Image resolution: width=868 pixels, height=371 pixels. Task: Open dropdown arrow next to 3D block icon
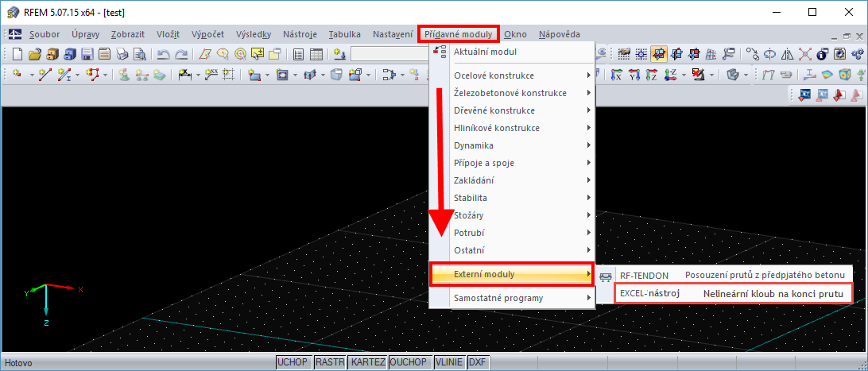(x=746, y=75)
